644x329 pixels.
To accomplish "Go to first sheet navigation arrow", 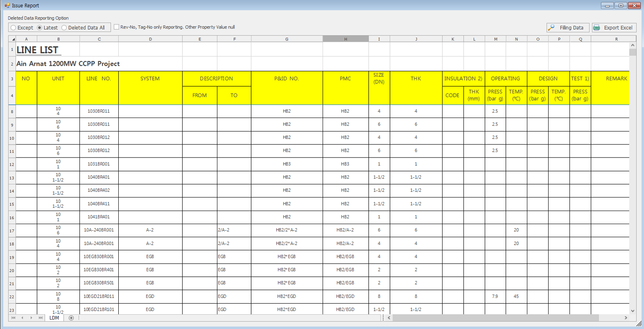I will 13,318.
